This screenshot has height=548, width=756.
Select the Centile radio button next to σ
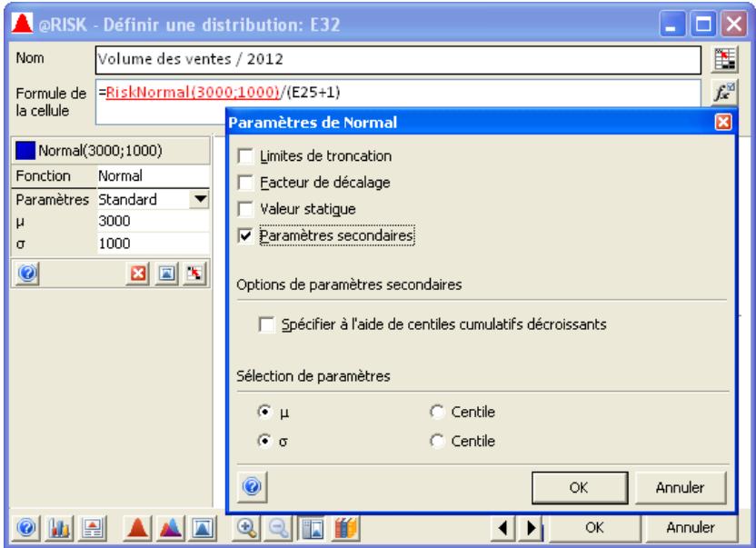tap(435, 442)
